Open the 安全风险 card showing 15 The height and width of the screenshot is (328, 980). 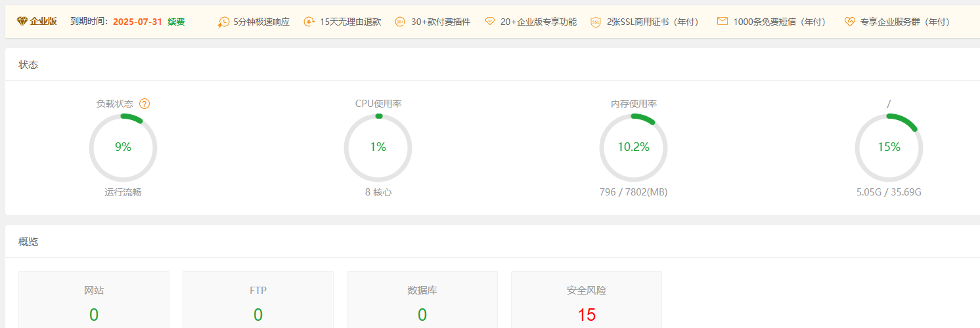click(x=587, y=300)
